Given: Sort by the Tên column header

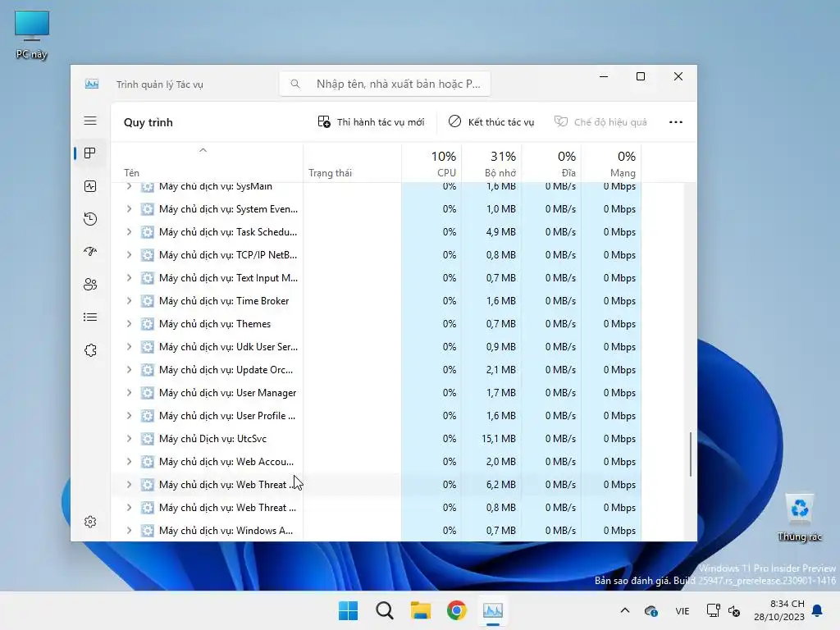Looking at the screenshot, I should tap(207, 162).
